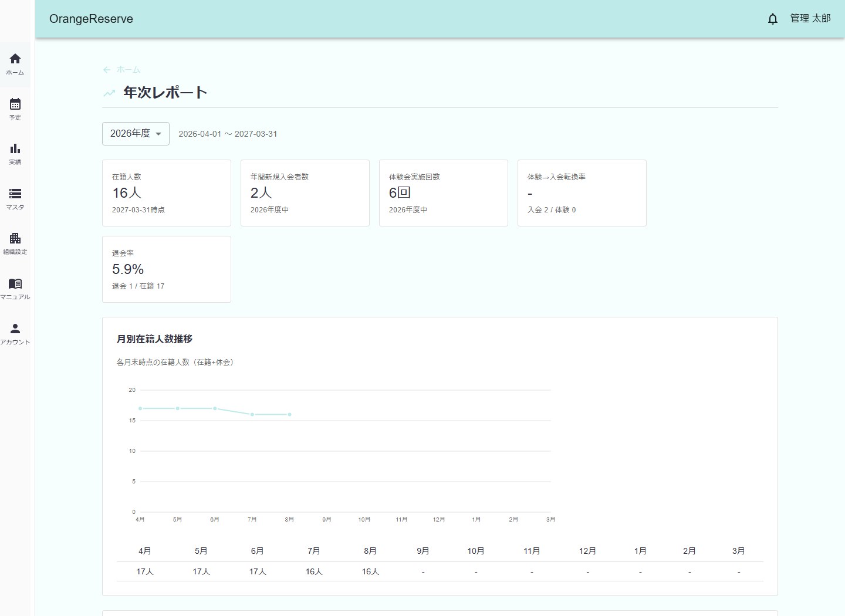The width and height of the screenshot is (845, 616).
Task: Select the 在籍人数 summary card
Action: [x=167, y=193]
